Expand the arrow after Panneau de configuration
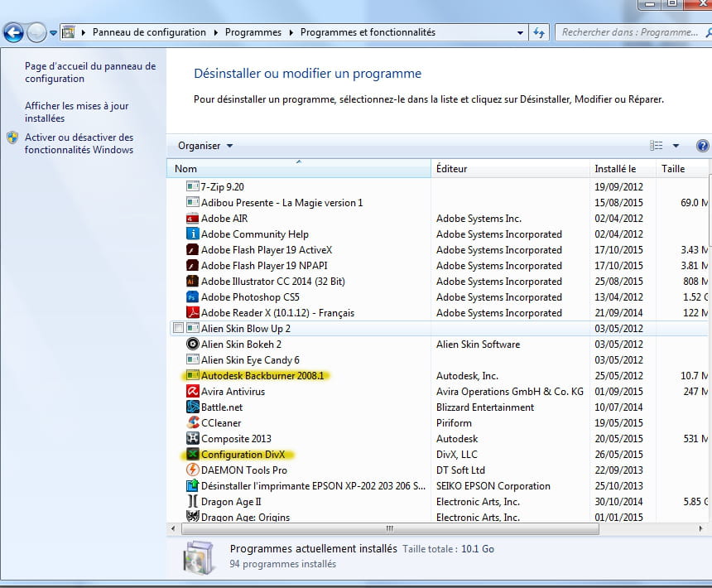712x588 pixels. tap(215, 32)
